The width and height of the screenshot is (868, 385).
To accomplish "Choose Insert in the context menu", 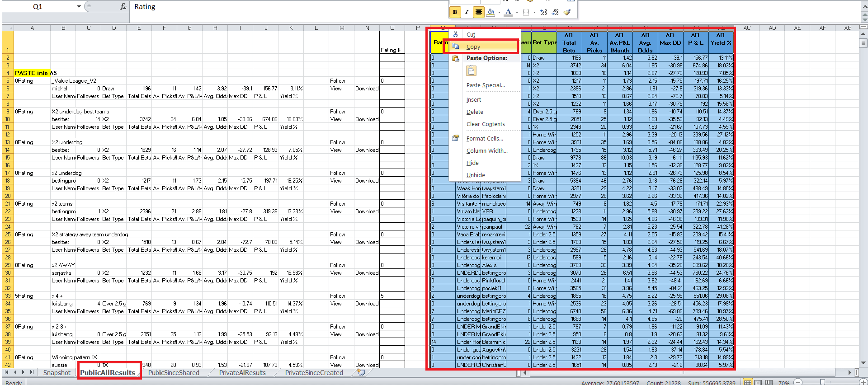I will pyautogui.click(x=473, y=99).
